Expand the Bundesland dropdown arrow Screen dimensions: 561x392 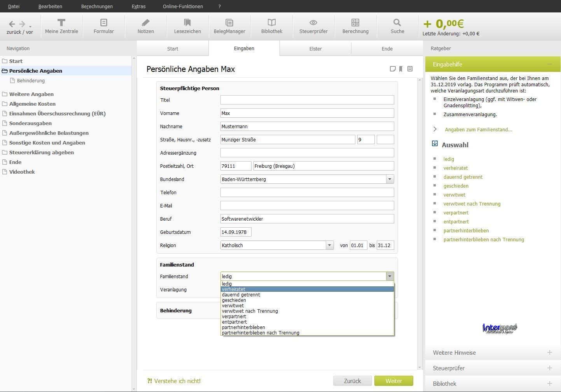tap(389, 179)
